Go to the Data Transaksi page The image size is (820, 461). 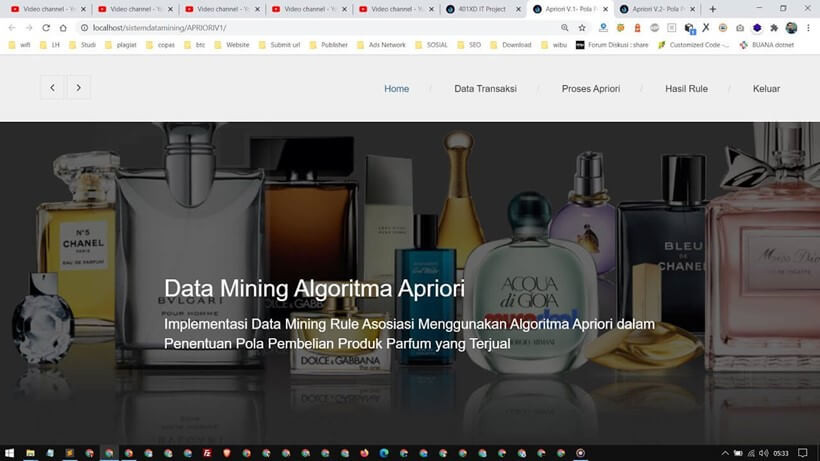(485, 89)
